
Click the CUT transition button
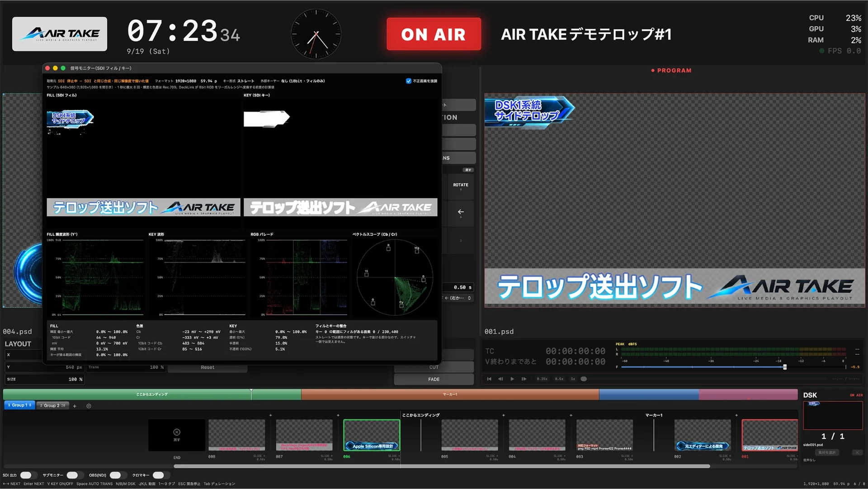coord(434,367)
